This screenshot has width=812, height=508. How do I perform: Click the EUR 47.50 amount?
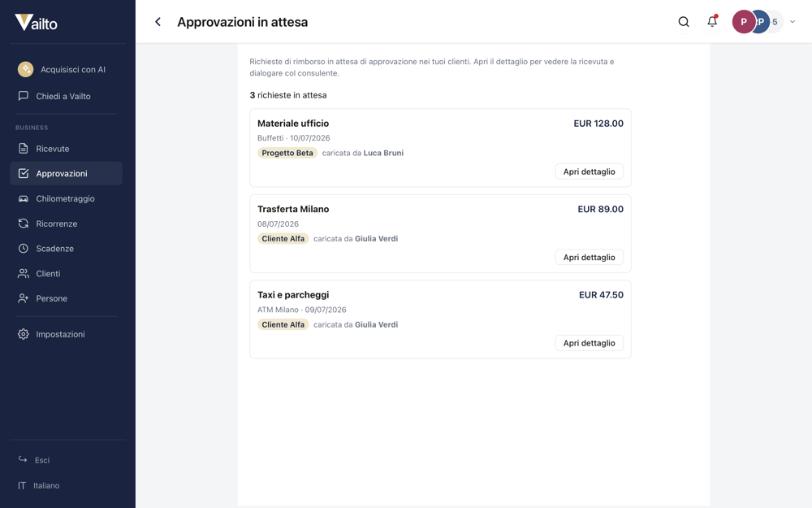(x=601, y=294)
